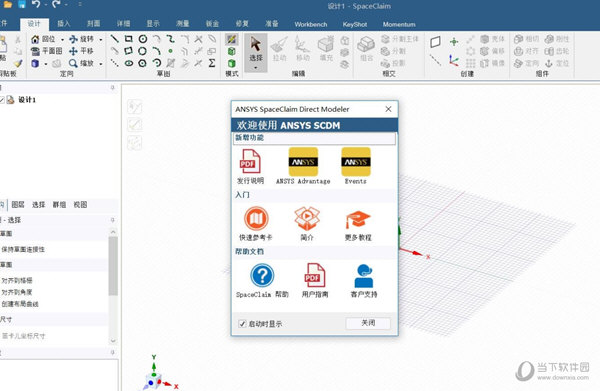Select the three-point rectangle sketch tool
Screen dimensions: 600x391
(129, 51)
